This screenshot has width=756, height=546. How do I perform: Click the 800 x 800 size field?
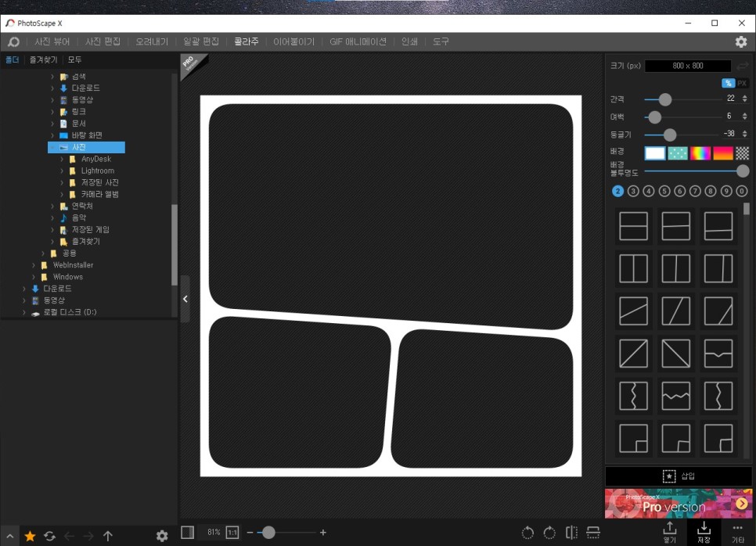coord(688,66)
